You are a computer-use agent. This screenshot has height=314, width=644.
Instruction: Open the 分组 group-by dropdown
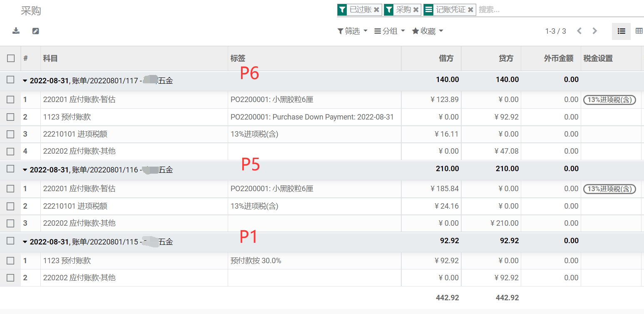pyautogui.click(x=389, y=31)
